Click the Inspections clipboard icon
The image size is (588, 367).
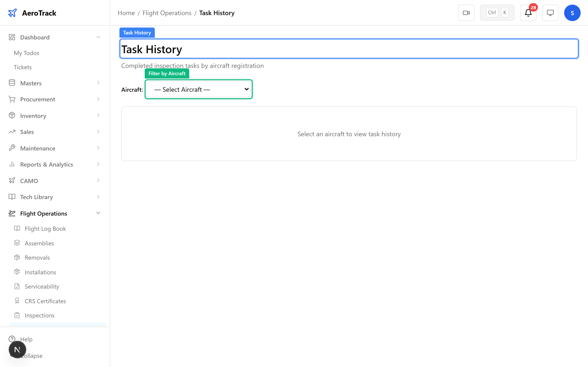pos(17,315)
